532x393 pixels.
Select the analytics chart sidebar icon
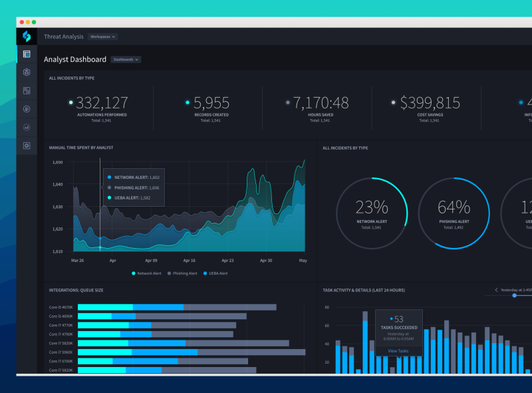point(26,126)
